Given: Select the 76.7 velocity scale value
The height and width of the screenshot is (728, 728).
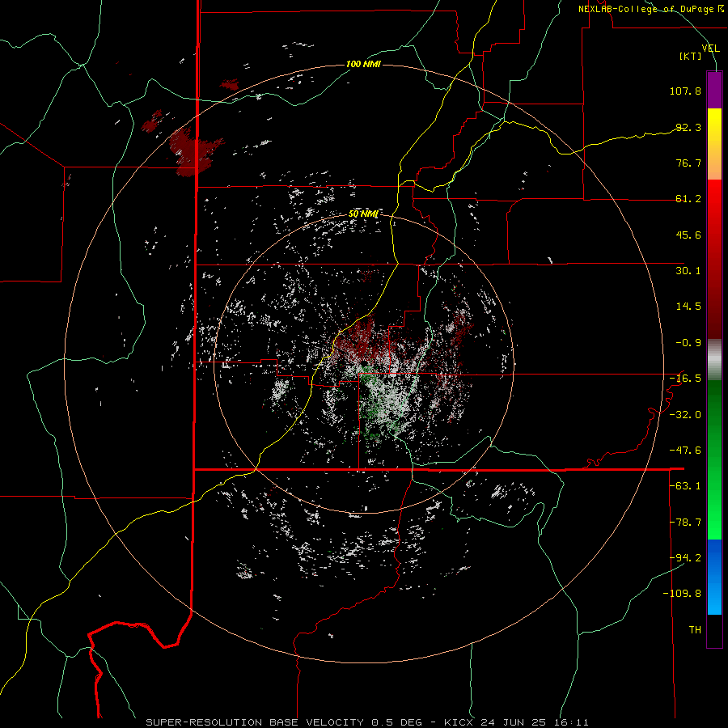Looking at the screenshot, I should pos(688,163).
